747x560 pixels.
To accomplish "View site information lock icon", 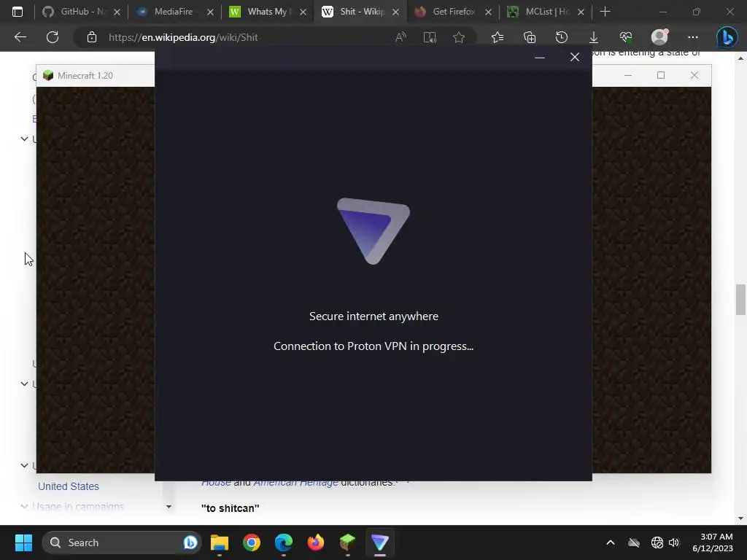I will pos(92,37).
